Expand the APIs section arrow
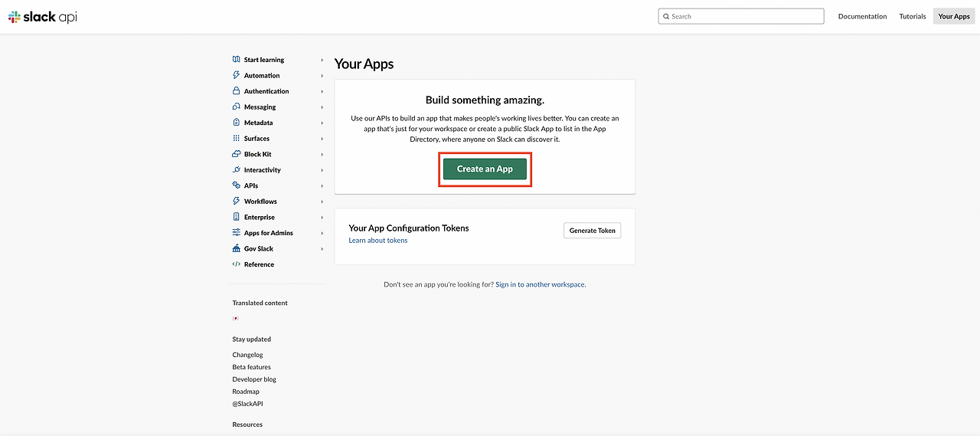 [x=322, y=185]
